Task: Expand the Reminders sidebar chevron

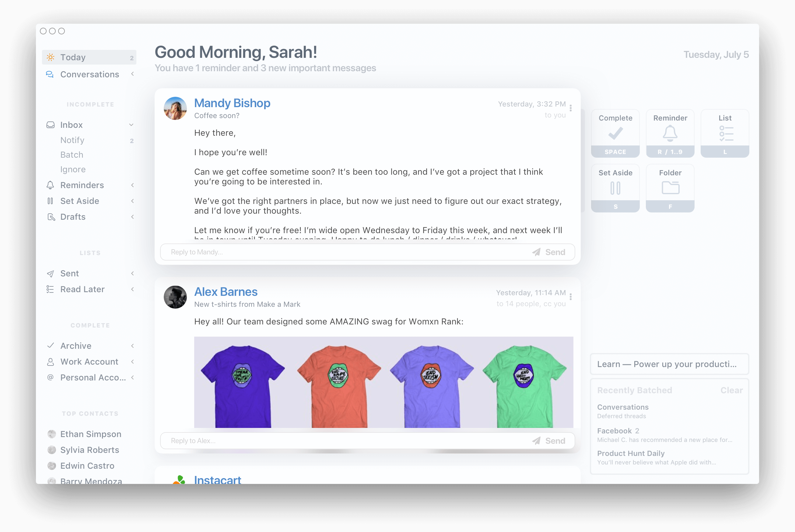Action: (132, 185)
